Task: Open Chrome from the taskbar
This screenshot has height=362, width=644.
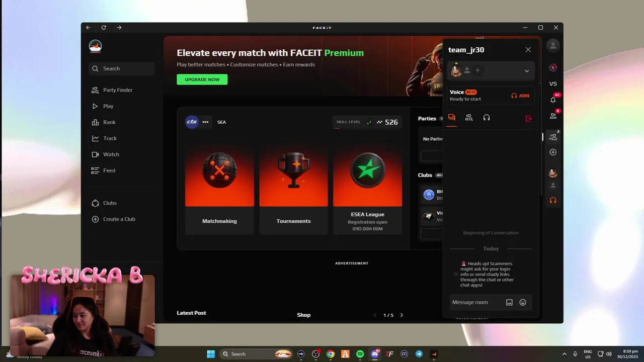Action: [x=331, y=354]
